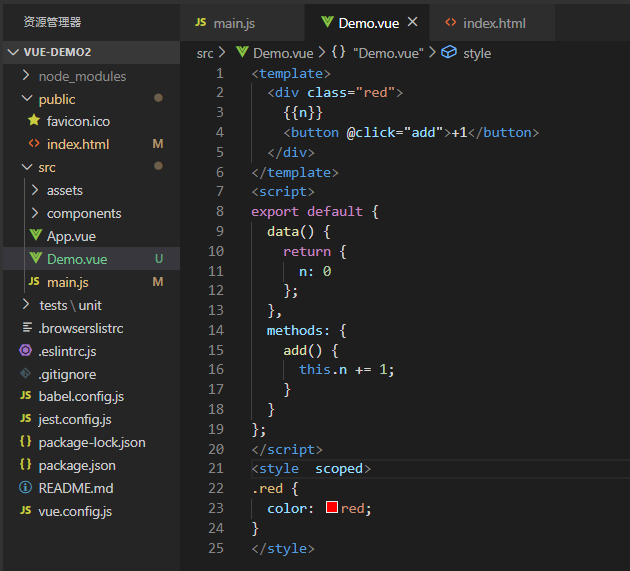Screen dimensions: 630x571
Task: Click the info icon beside README.md
Action: click(25, 487)
